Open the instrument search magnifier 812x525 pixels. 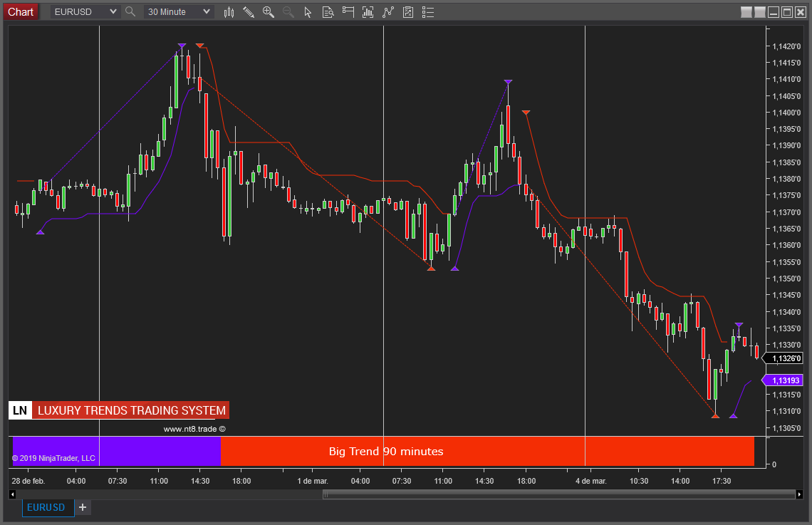coord(130,11)
